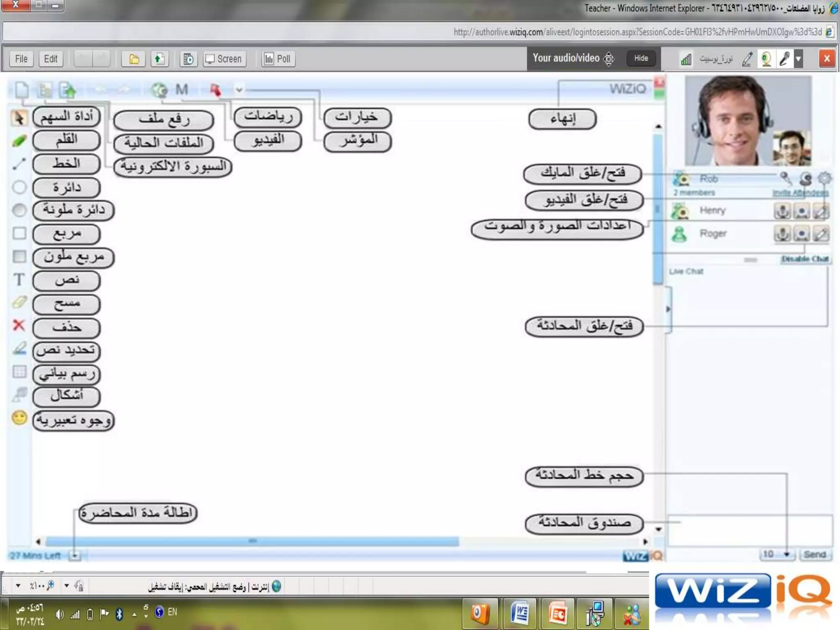Click the red X delete tool
Viewport: 840px width, 630px height.
click(19, 326)
